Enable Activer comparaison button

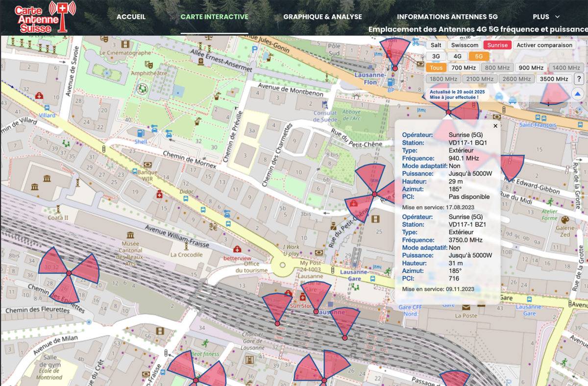pyautogui.click(x=544, y=45)
